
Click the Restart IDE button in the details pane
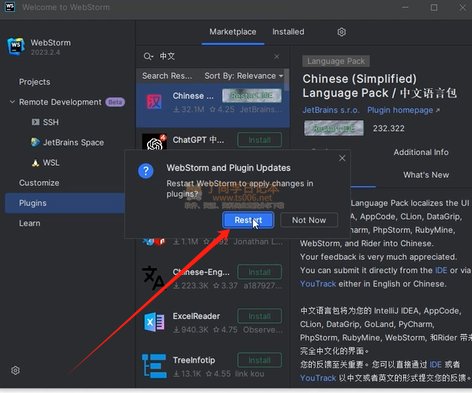(334, 128)
